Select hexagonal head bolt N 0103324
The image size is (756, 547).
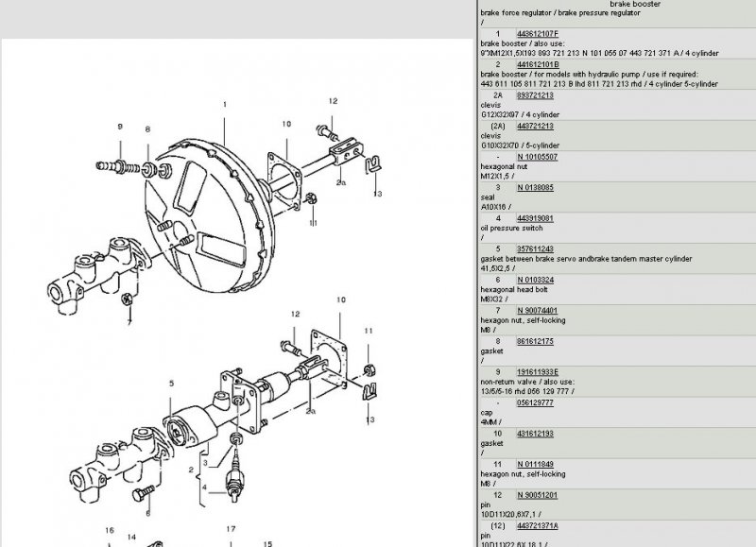tap(537, 280)
